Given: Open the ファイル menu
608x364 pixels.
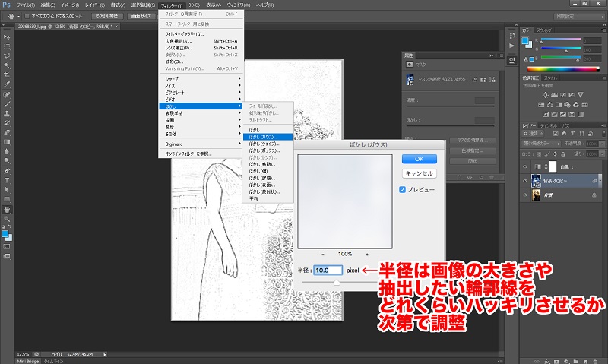Looking at the screenshot, I should pos(26,5).
